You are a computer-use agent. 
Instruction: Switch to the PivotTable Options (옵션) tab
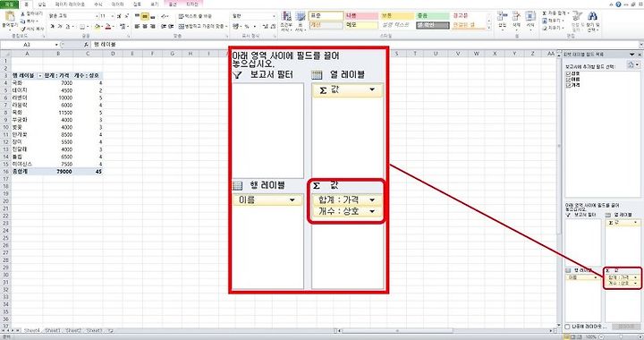pyautogui.click(x=173, y=4)
